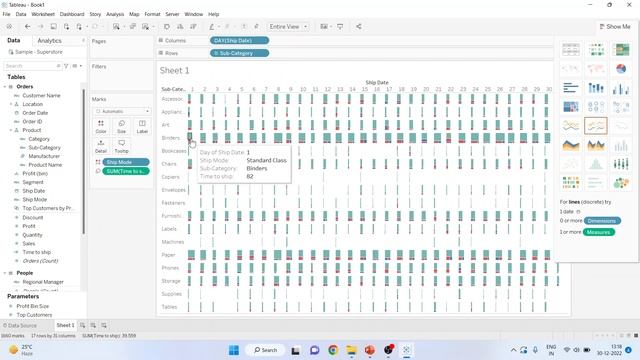Click the Ship Mode pill in Marks
640x360 pixels.
coord(126,162)
